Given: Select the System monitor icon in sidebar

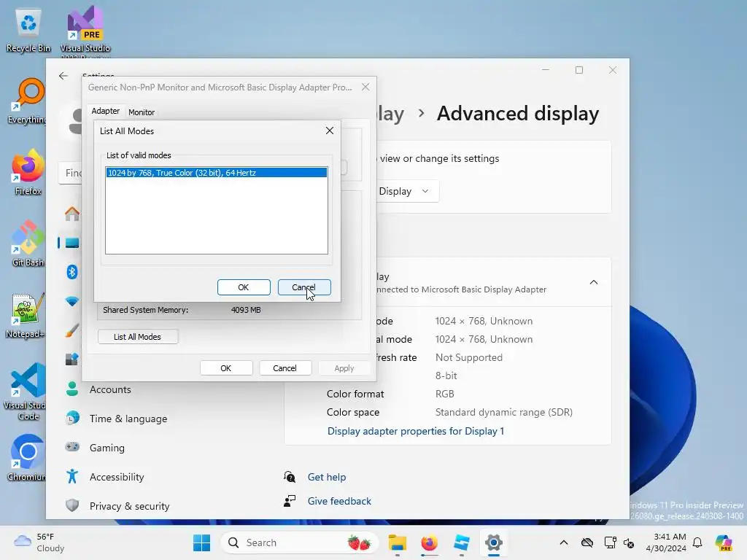Looking at the screenshot, I should pyautogui.click(x=72, y=243).
